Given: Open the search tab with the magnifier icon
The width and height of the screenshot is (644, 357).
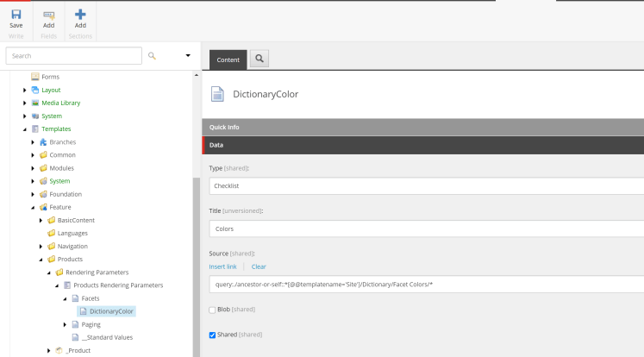Looking at the screenshot, I should (259, 60).
